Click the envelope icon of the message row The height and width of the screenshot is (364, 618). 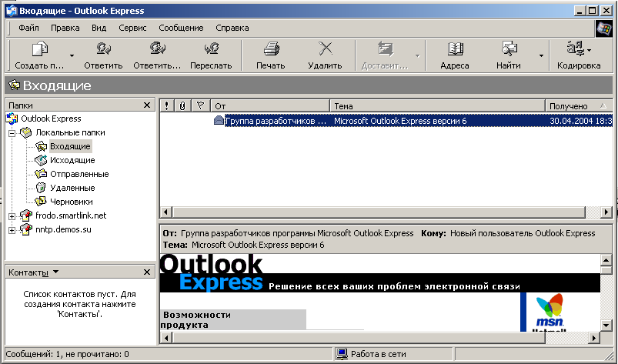(x=219, y=121)
